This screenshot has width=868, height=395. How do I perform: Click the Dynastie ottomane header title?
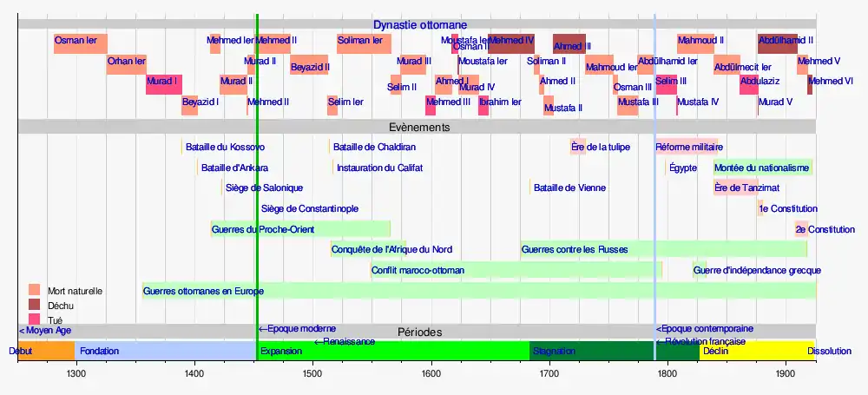tap(420, 25)
